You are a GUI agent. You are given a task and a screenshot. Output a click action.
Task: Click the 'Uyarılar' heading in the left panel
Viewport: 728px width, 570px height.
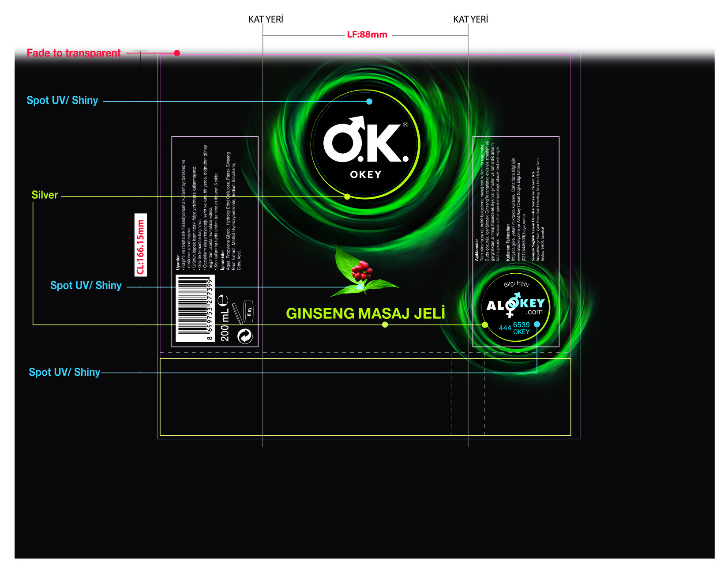click(178, 262)
